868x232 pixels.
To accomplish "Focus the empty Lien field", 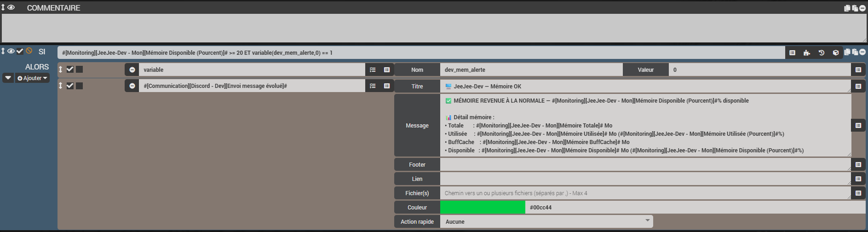I will [645, 179].
